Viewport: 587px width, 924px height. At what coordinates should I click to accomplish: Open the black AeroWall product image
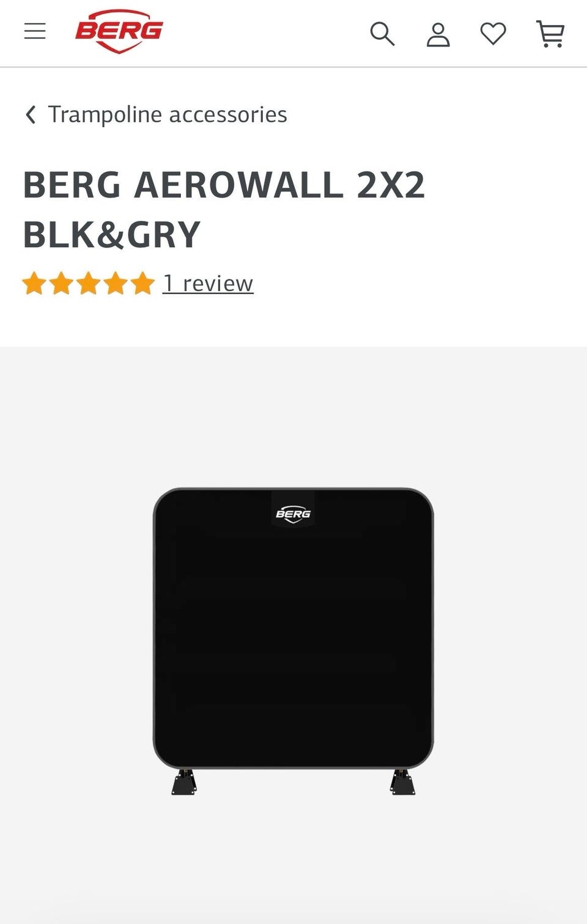pos(293,640)
